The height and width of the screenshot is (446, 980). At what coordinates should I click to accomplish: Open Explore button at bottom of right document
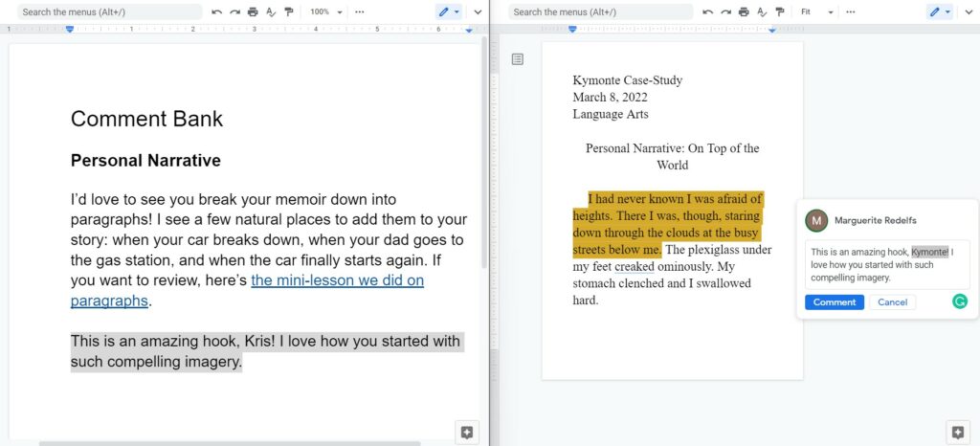[957, 432]
